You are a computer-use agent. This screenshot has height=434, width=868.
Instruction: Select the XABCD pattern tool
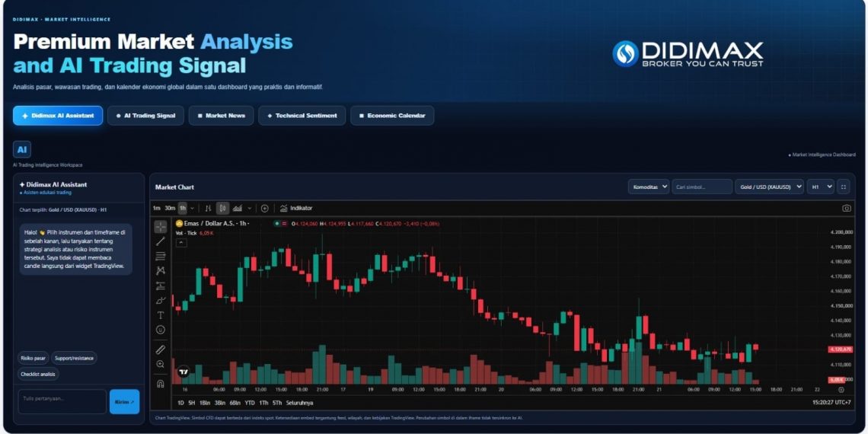tap(161, 271)
